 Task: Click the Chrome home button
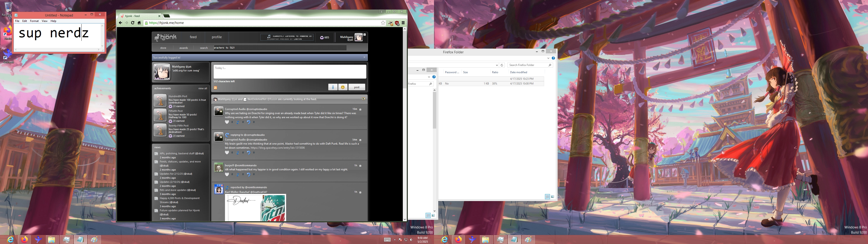pyautogui.click(x=139, y=23)
